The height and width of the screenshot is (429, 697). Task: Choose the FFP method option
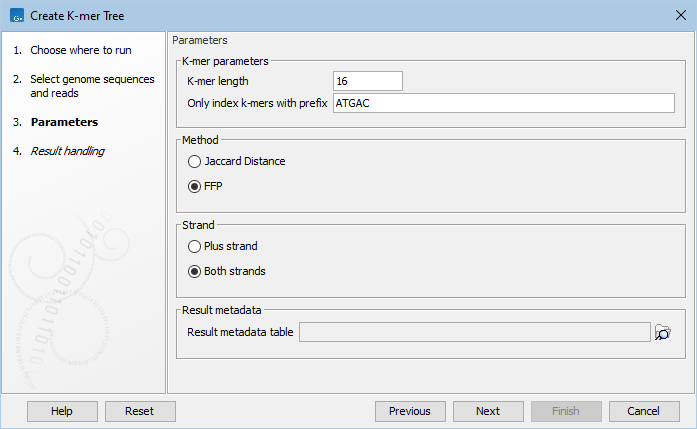pyautogui.click(x=194, y=186)
